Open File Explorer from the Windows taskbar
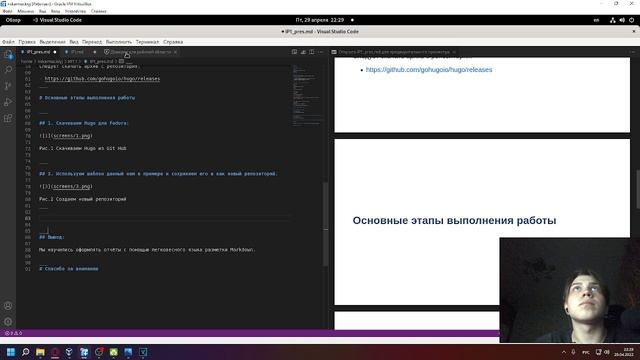 click(40, 352)
